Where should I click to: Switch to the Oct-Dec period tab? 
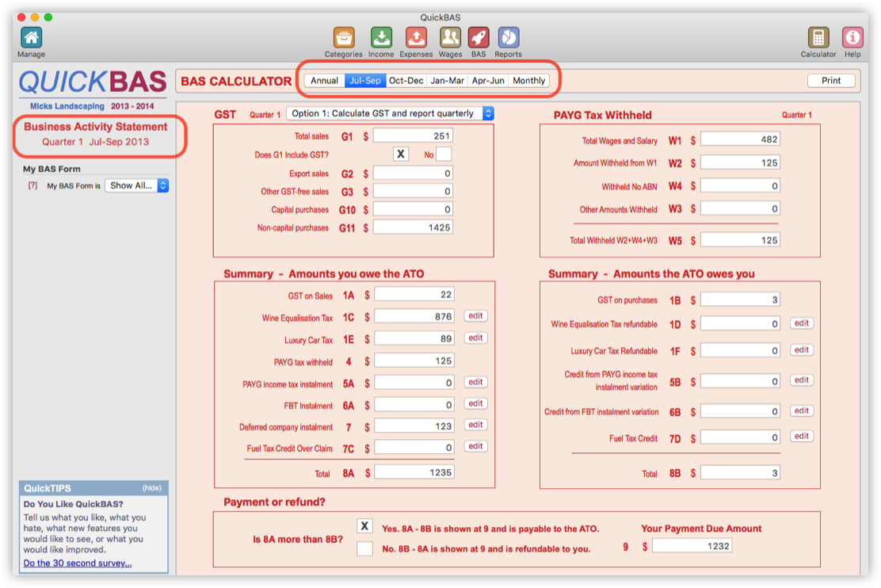tap(406, 81)
